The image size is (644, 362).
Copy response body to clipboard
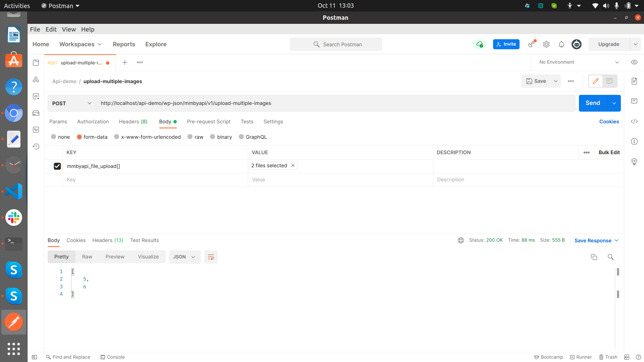point(594,257)
